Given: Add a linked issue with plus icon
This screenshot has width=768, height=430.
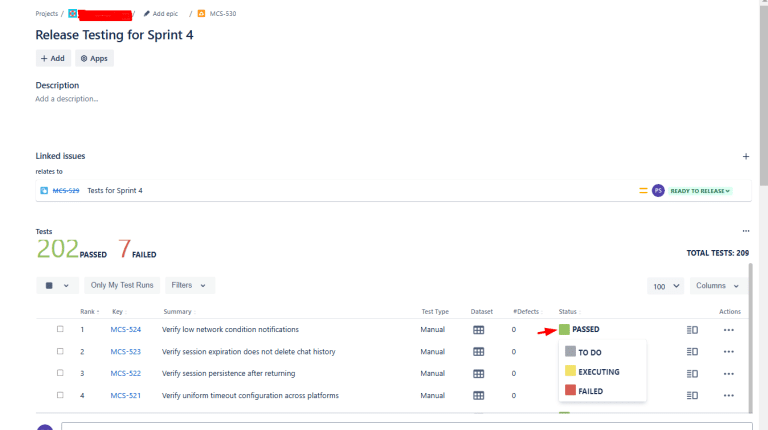Looking at the screenshot, I should pos(746,157).
